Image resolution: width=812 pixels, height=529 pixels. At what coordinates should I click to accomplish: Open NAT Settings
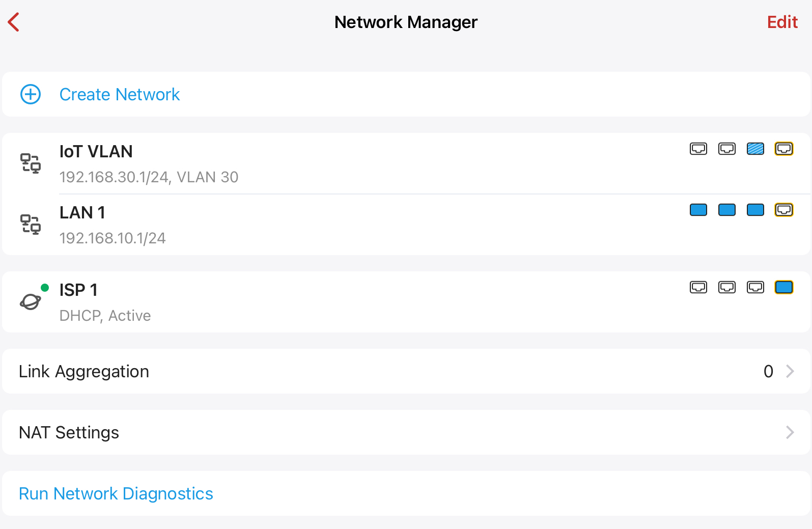(x=69, y=432)
